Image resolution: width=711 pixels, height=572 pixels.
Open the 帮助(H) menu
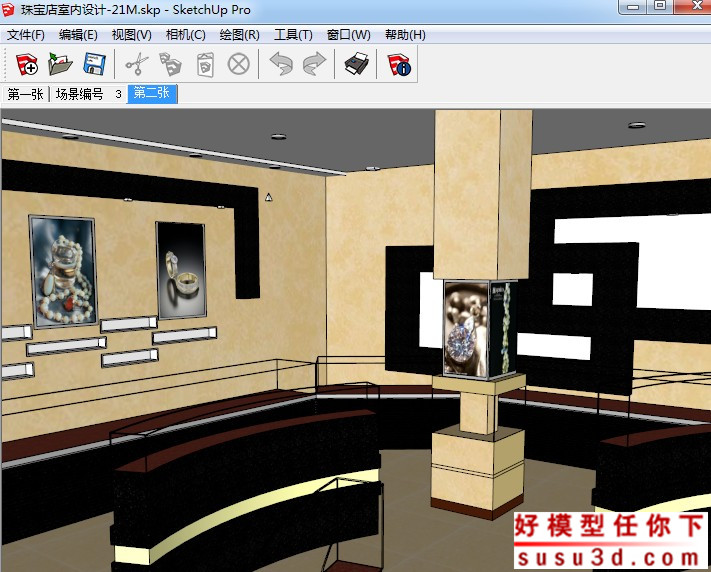405,35
